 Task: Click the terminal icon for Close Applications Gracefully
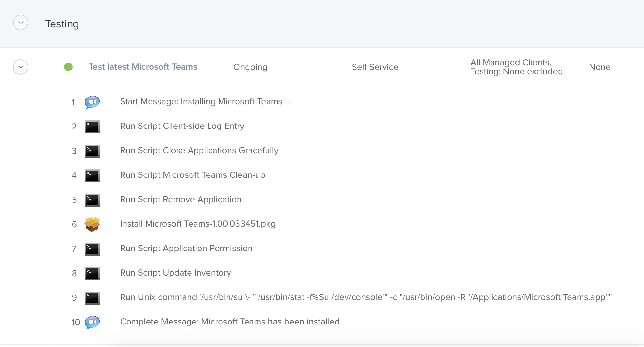click(x=92, y=151)
